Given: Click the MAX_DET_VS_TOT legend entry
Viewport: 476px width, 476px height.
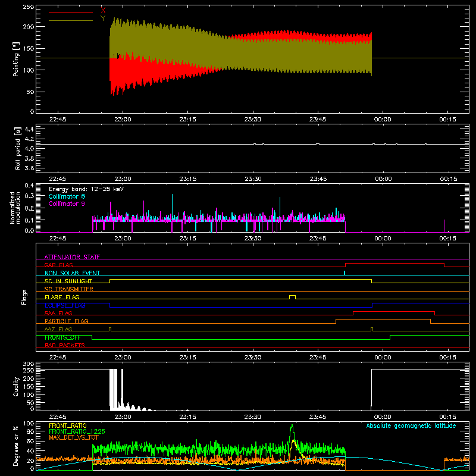Looking at the screenshot, I should 74,437.
